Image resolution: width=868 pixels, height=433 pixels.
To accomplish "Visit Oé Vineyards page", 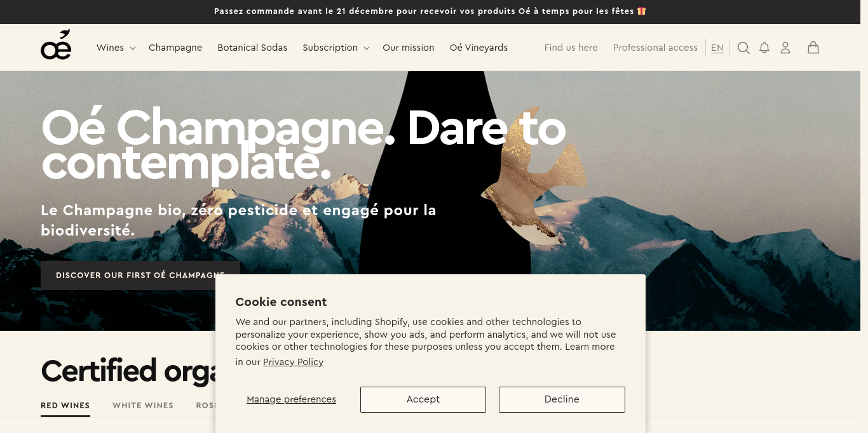I will click(478, 48).
